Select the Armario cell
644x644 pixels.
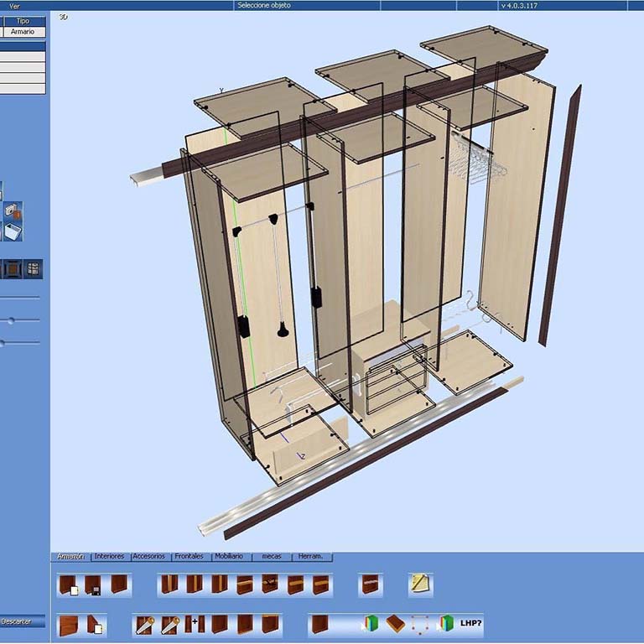23,32
